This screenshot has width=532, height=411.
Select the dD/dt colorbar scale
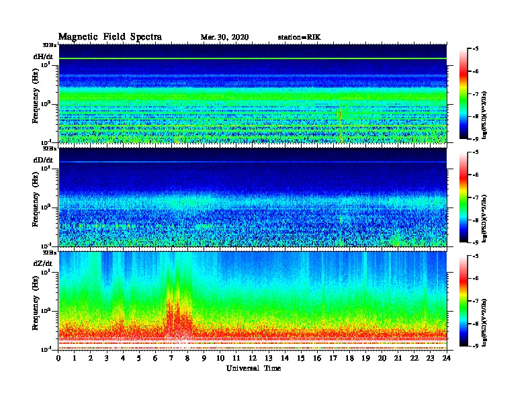pyautogui.click(x=463, y=197)
